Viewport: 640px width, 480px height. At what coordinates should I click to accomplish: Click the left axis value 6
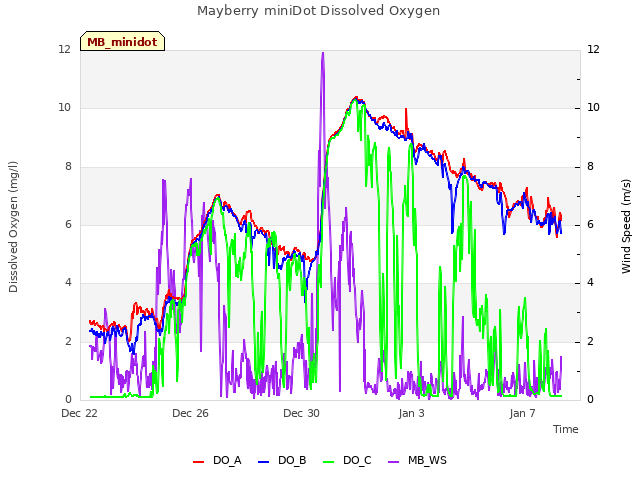tap(68, 224)
